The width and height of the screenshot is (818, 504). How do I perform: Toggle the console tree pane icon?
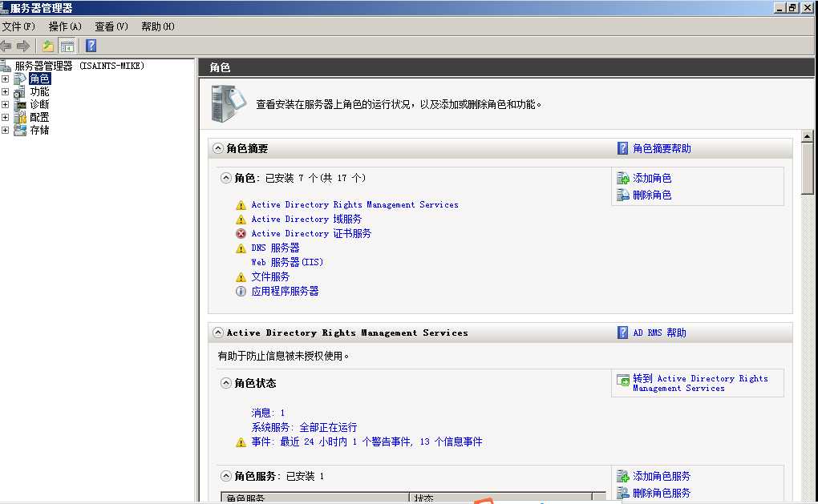(67, 46)
